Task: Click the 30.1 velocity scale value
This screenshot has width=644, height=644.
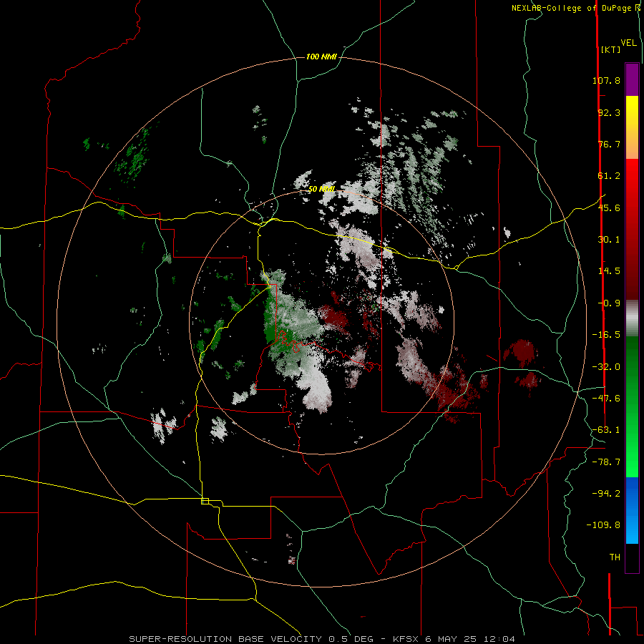Action: 609,240
